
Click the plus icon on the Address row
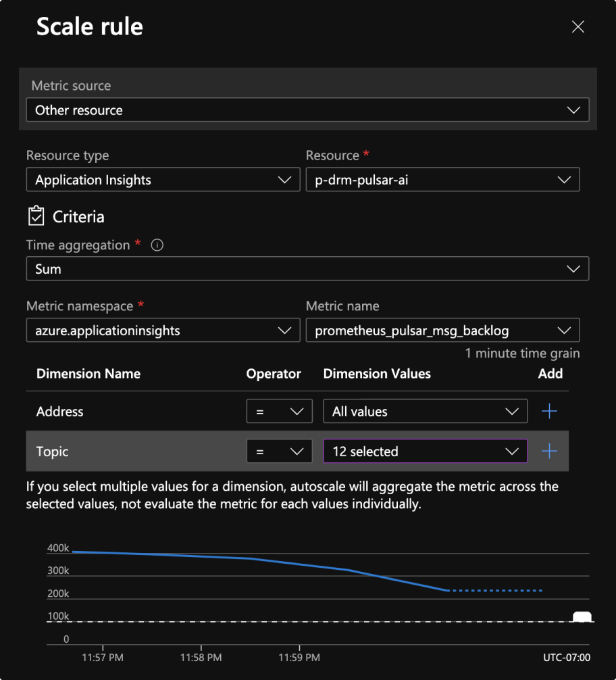[549, 411]
